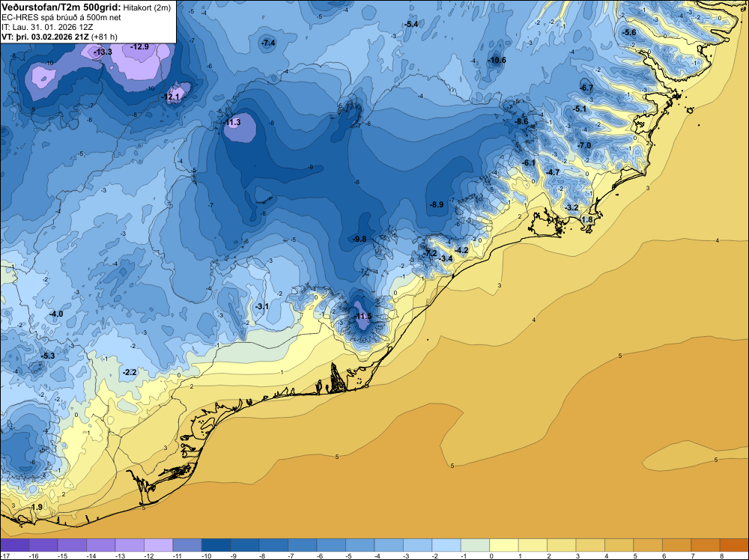Select the -8.9 temperature label
This screenshot has height=560, width=749.
[x=437, y=204]
